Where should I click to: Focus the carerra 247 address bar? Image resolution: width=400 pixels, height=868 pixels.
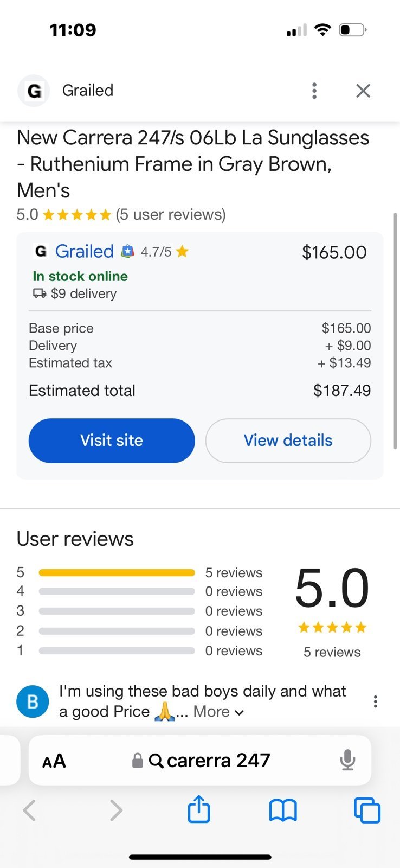[x=200, y=760]
